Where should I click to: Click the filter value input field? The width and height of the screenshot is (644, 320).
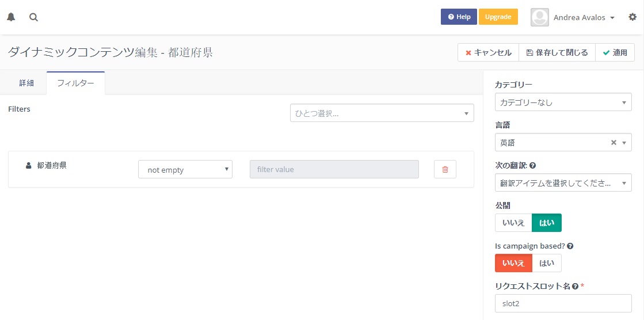coord(334,169)
